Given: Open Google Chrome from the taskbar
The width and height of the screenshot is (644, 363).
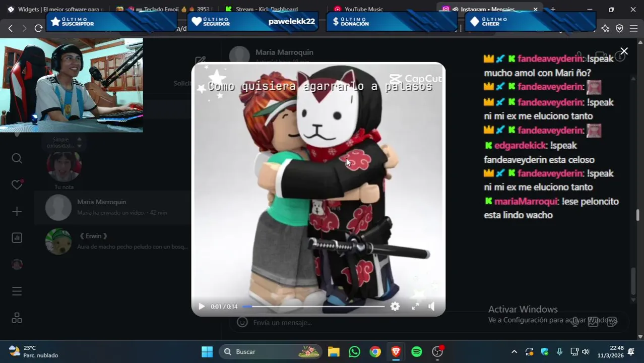Looking at the screenshot, I should (x=375, y=351).
